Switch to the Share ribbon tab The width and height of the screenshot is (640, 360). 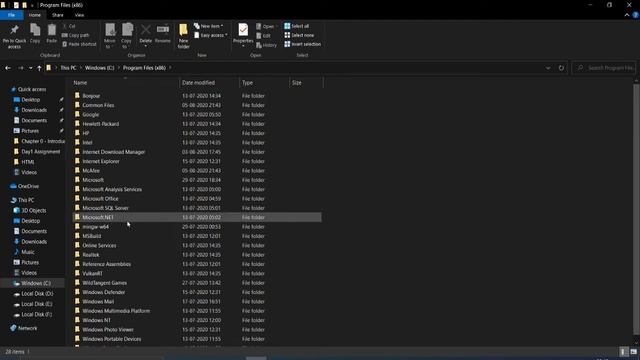[58, 15]
